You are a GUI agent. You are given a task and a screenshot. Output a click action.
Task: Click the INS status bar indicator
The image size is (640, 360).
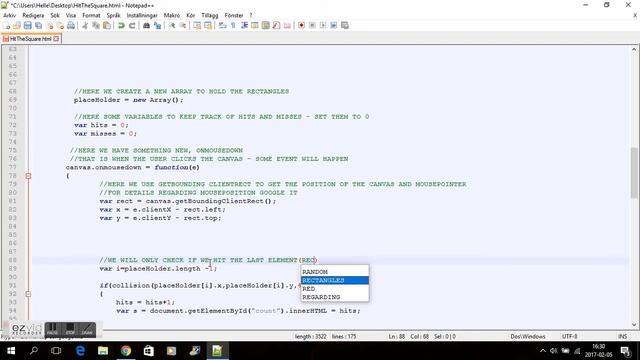click(x=622, y=337)
